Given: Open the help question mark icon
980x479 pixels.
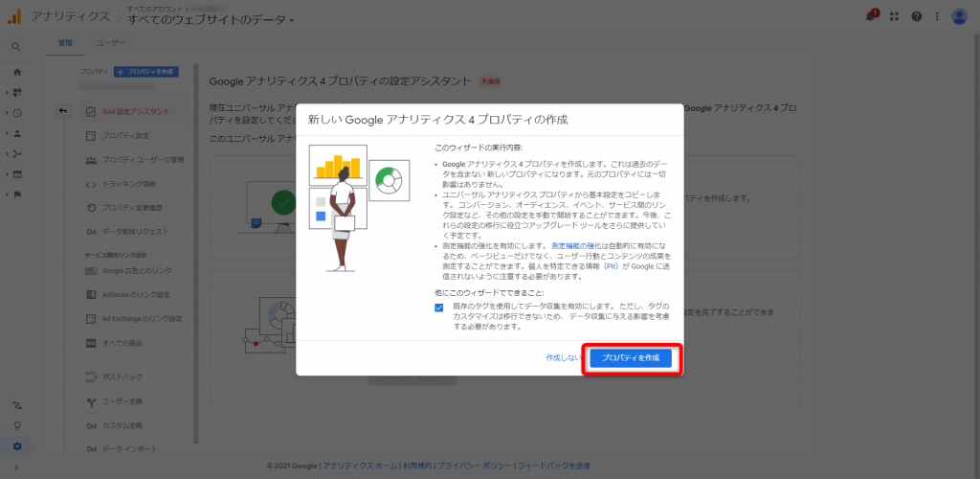Looking at the screenshot, I should (916, 17).
